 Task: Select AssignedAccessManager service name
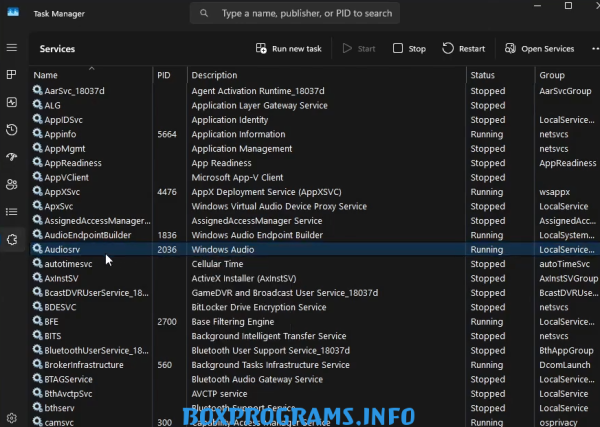97,221
